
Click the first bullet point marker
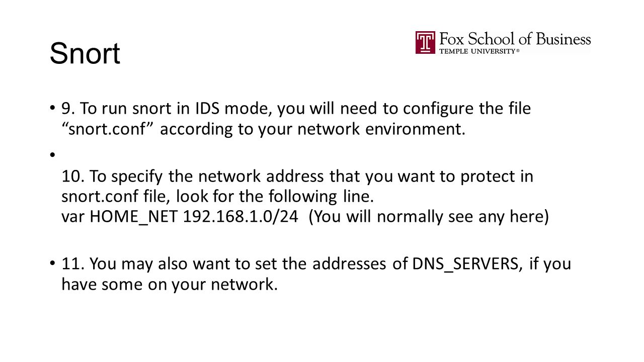click(53, 109)
